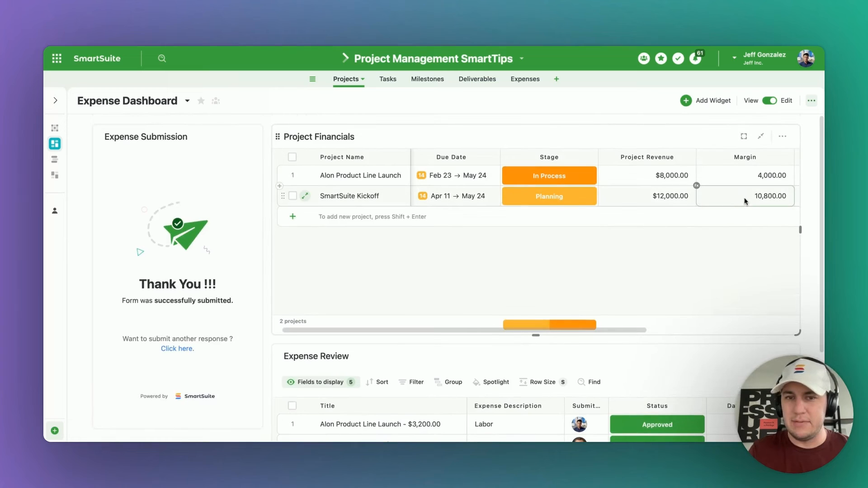Click the Spotlight button
The image size is (868, 488).
(491, 382)
